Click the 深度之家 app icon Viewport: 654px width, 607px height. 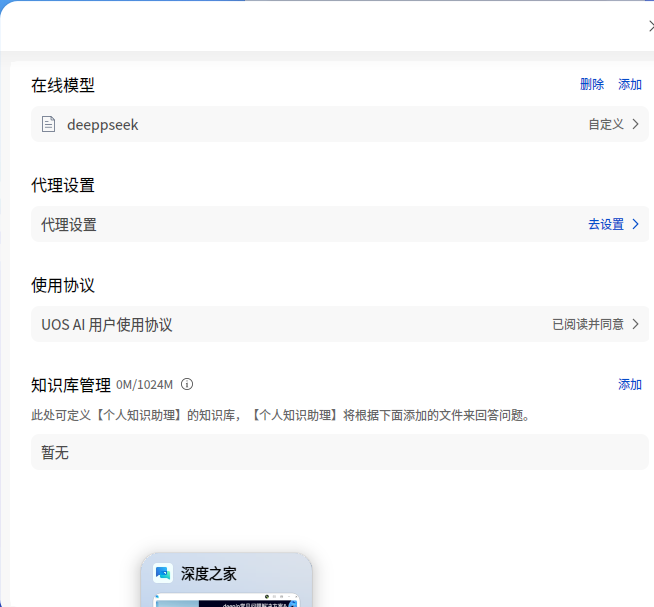tap(163, 574)
